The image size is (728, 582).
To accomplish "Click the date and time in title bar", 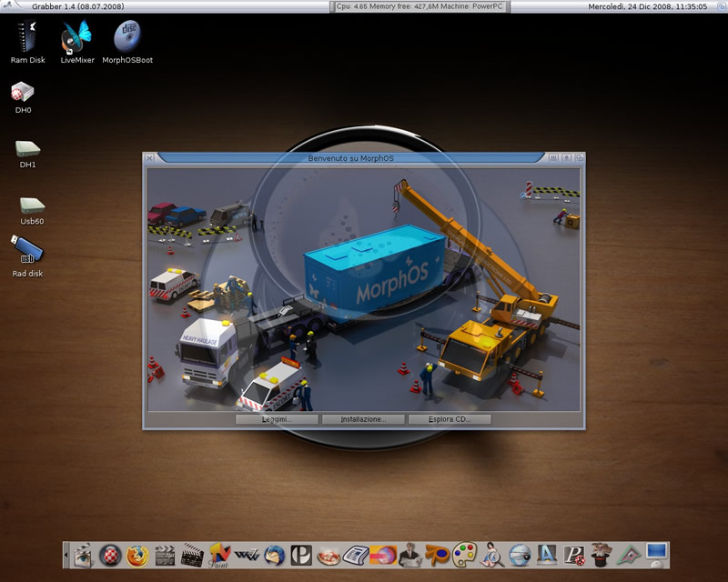I will point(647,6).
